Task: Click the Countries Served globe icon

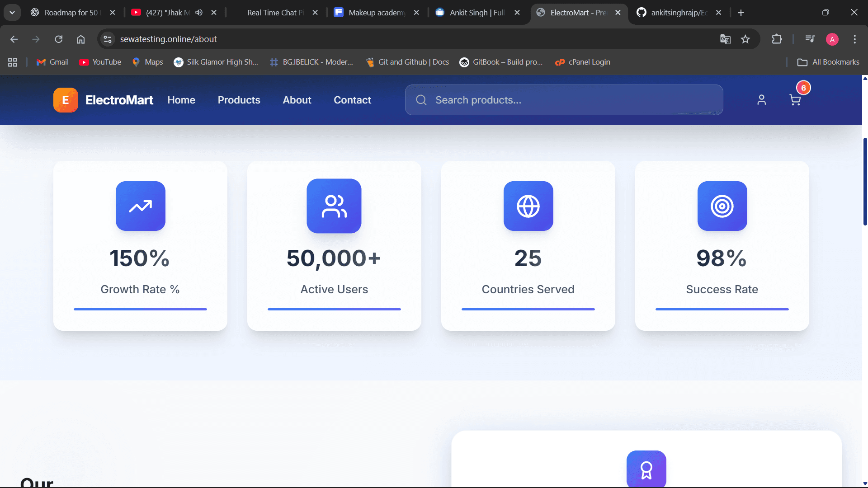Action: 528,206
